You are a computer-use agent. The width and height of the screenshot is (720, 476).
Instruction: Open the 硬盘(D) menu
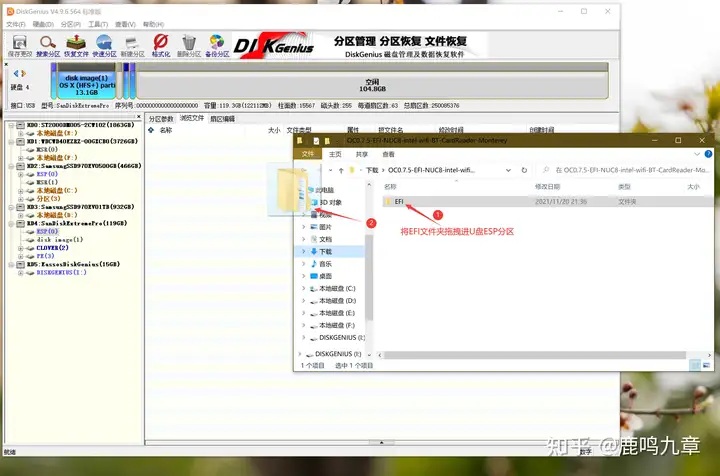(43, 24)
